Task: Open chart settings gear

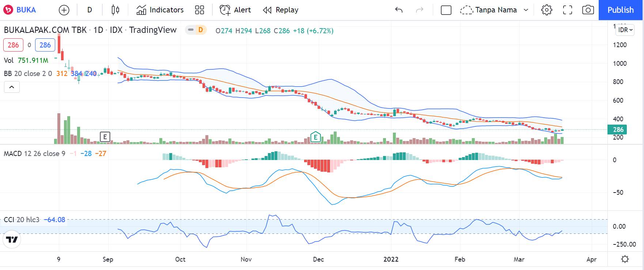Action: (x=546, y=10)
